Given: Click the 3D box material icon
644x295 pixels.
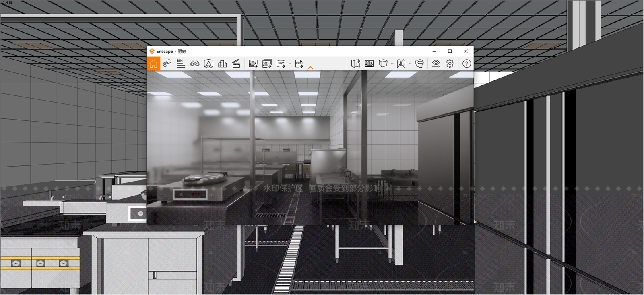Looking at the screenshot, I should pyautogui.click(x=383, y=64).
